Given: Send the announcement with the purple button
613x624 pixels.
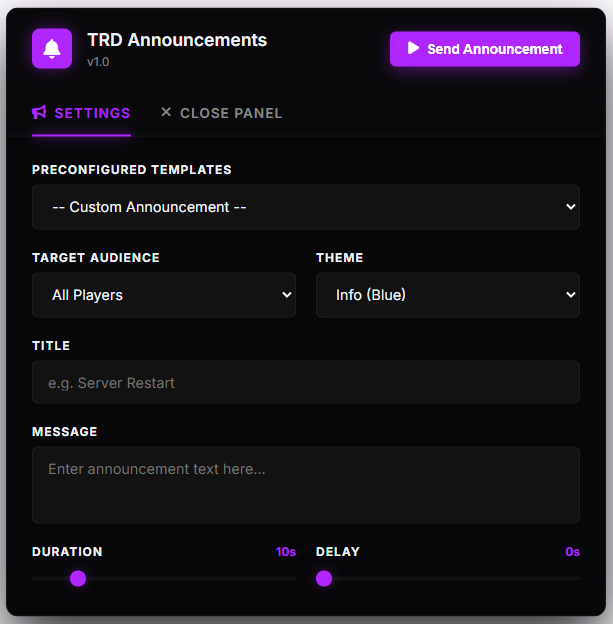Looking at the screenshot, I should point(484,49).
